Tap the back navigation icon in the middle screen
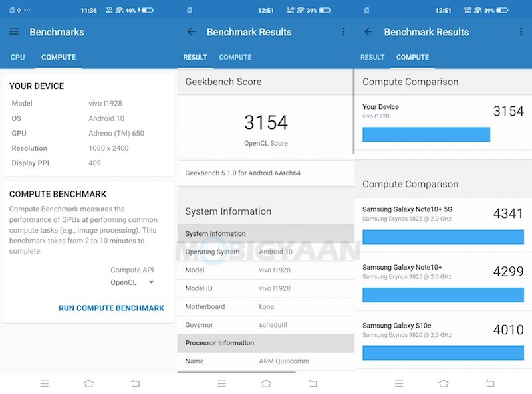This screenshot has width=532, height=394. pyautogui.click(x=313, y=383)
